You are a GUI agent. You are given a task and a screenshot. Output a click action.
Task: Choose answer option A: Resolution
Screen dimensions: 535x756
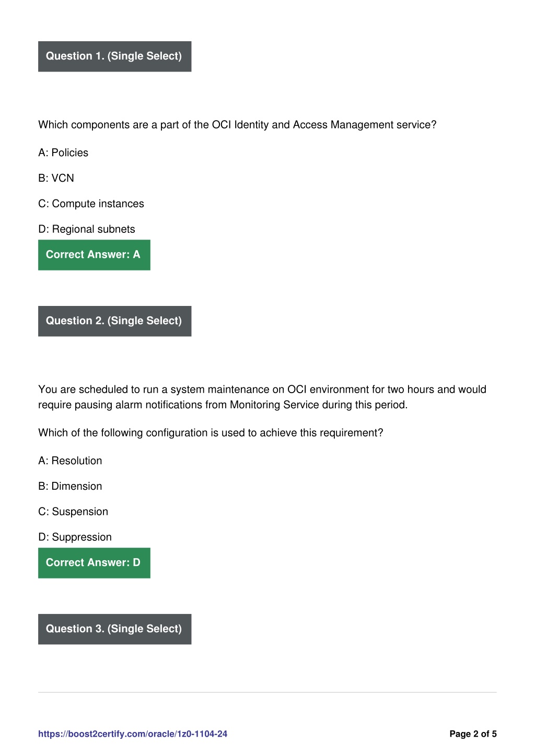pyautogui.click(x=70, y=461)
